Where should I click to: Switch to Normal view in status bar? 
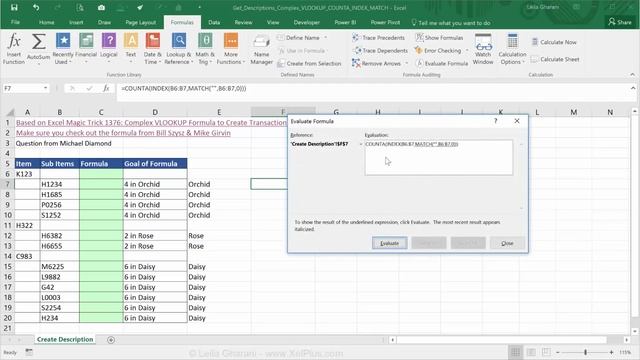tap(516, 352)
